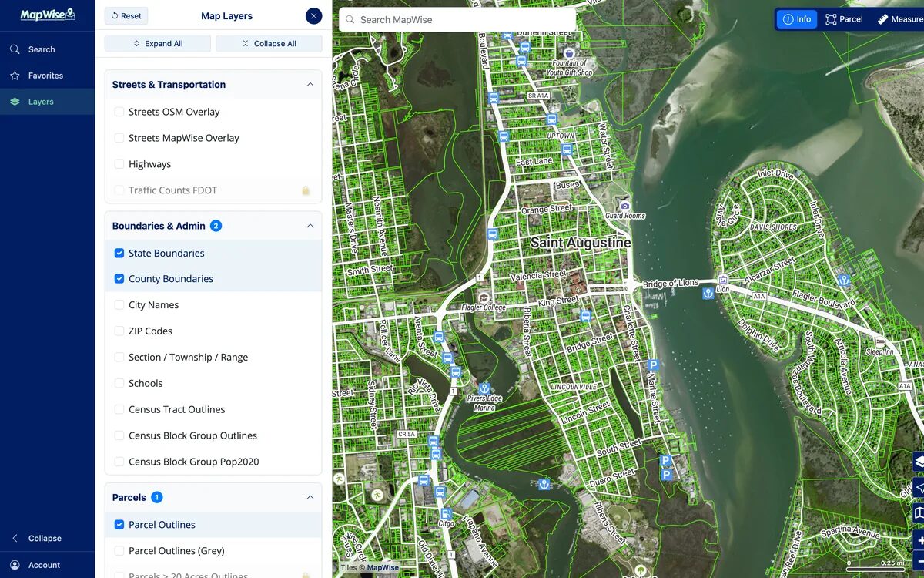Click the Youth Gift Shop marker icon
The height and width of the screenshot is (578, 924).
click(x=569, y=53)
